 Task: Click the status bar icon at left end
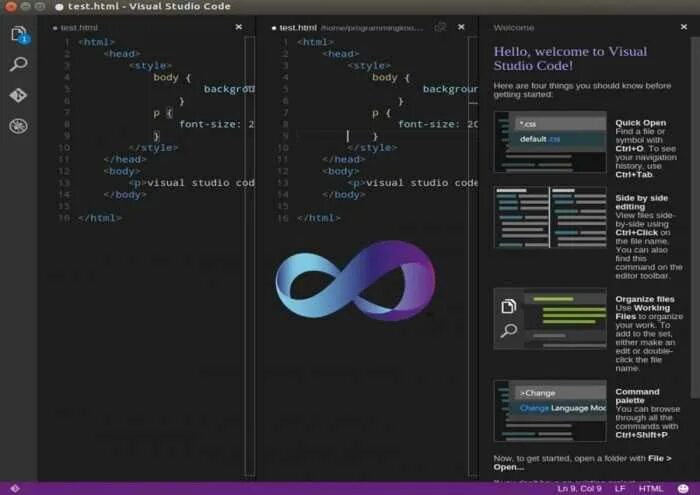click(15, 489)
